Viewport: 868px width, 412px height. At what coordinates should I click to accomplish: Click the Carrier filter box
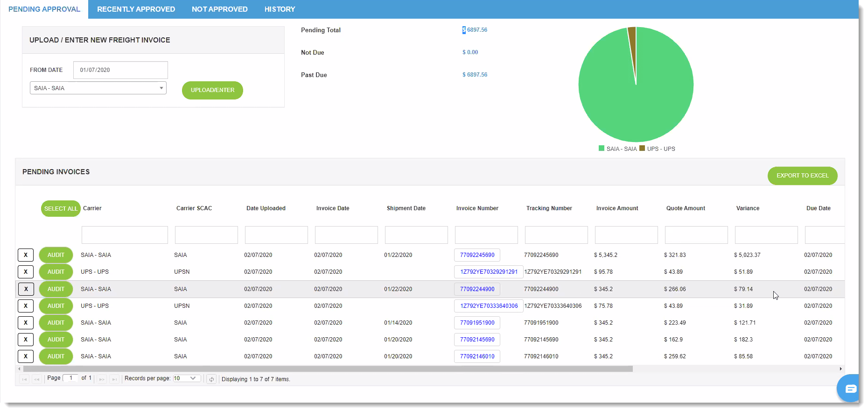(125, 235)
